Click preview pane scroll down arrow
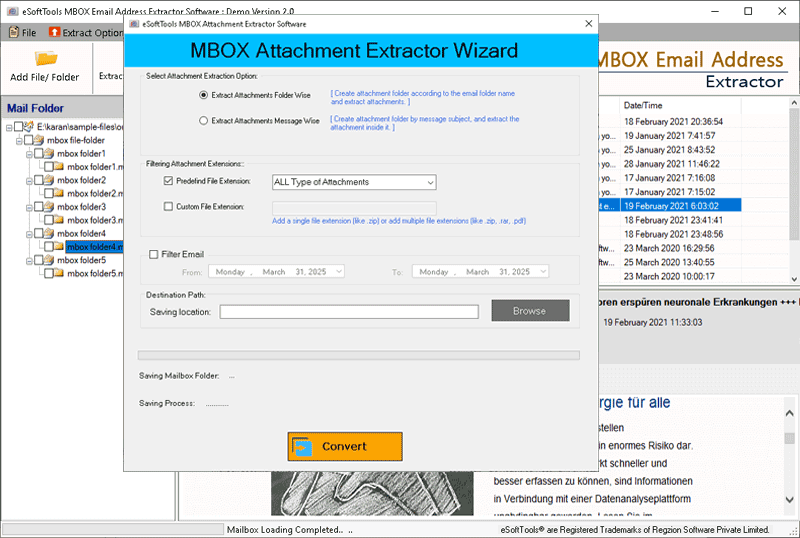This screenshot has width=800, height=538. 789,499
